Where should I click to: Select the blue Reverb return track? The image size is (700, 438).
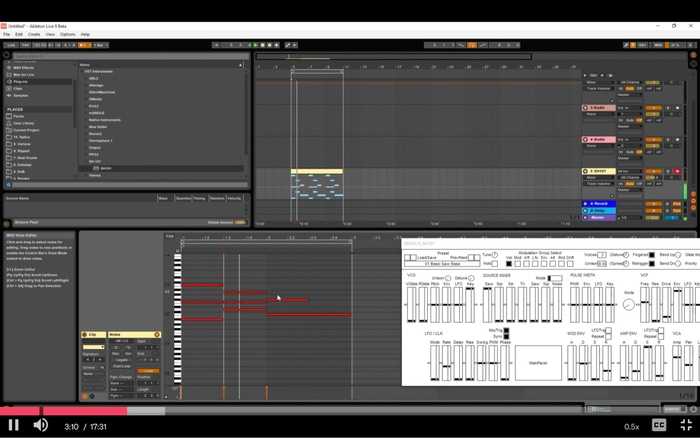[599, 204]
